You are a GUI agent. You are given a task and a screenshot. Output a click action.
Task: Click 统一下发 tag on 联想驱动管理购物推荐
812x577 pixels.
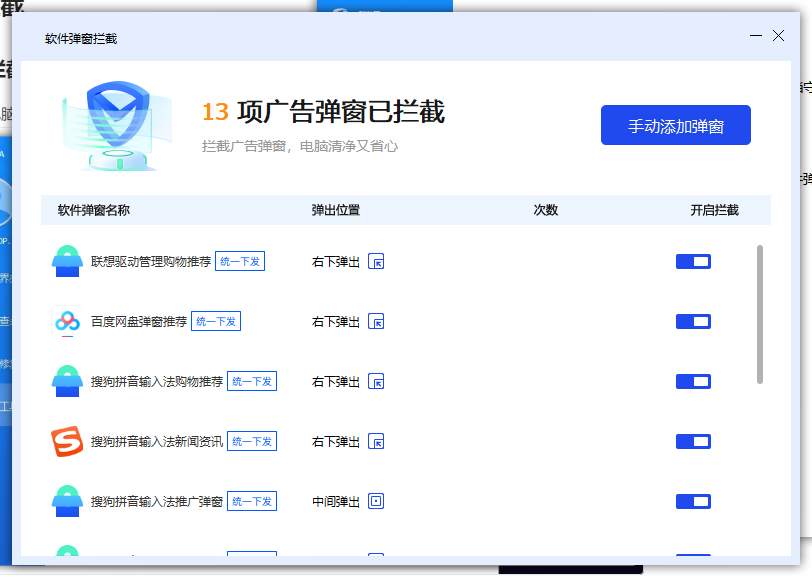240,261
